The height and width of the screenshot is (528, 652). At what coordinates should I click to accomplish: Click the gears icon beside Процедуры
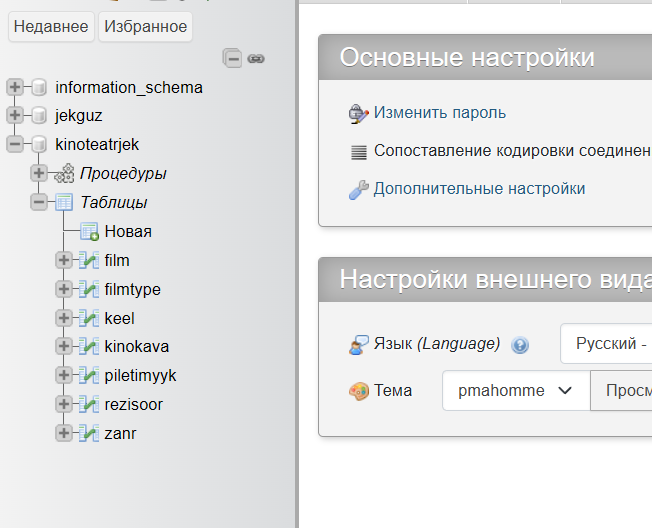click(x=64, y=173)
